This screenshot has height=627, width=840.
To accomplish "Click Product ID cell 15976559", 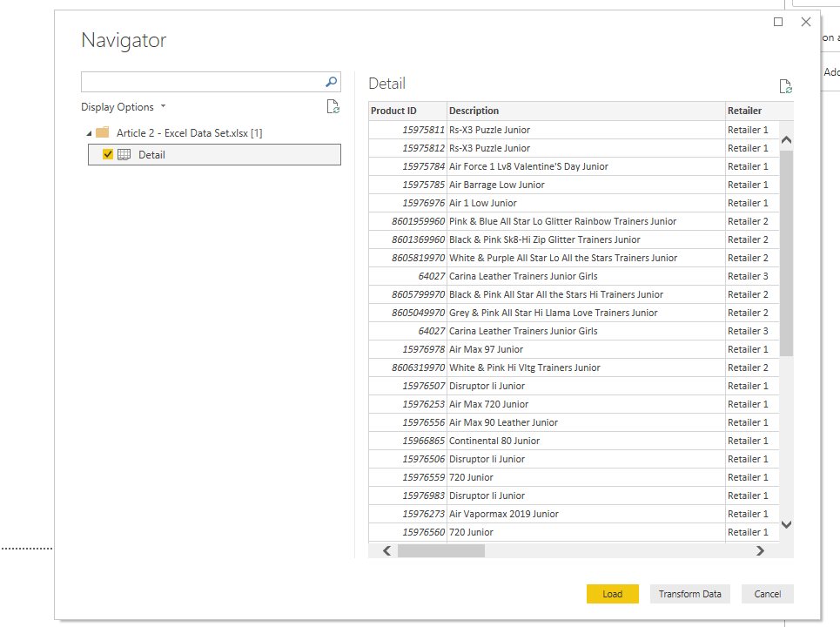I will click(x=407, y=477).
